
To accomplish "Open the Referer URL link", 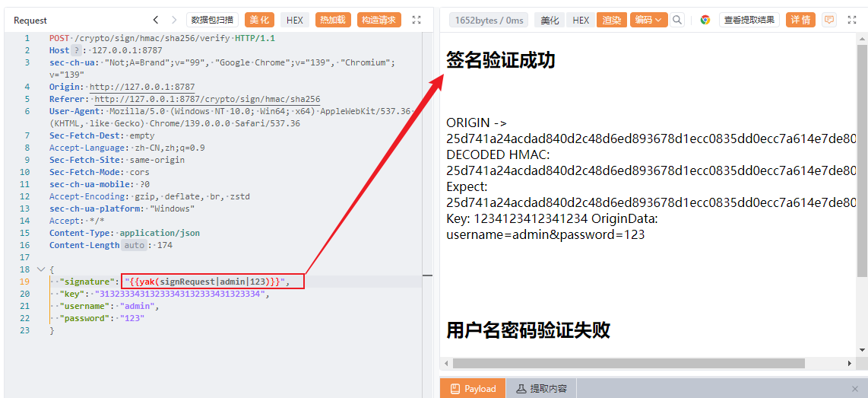I will tap(207, 99).
